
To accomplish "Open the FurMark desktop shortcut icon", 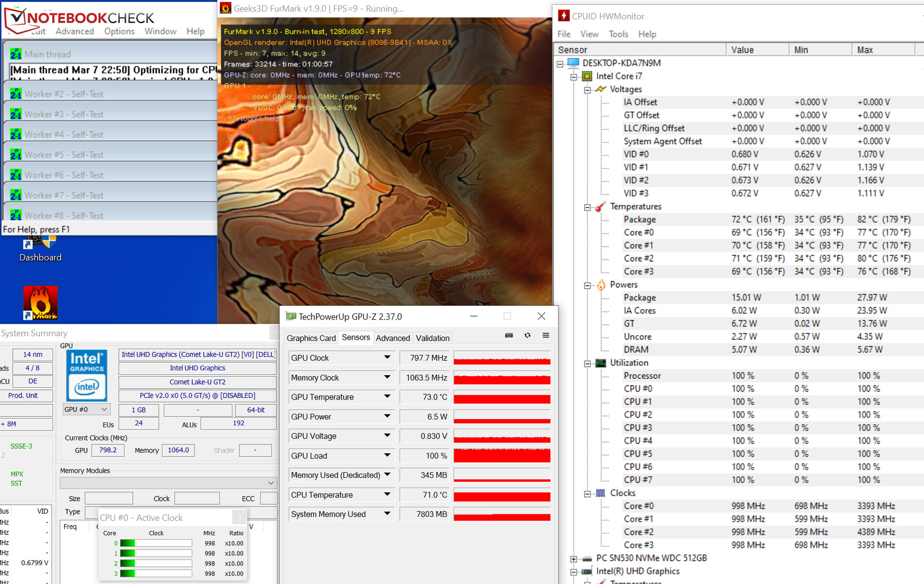I will 40,303.
